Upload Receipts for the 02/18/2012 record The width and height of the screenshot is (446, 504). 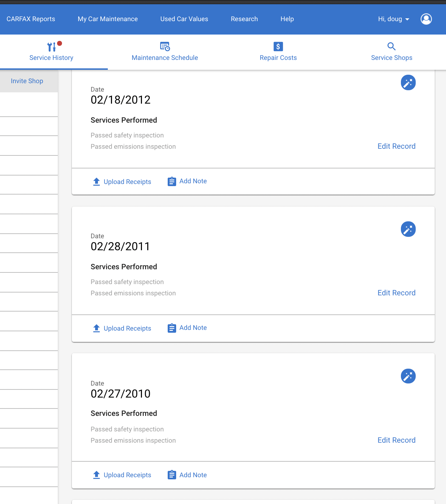pyautogui.click(x=122, y=182)
